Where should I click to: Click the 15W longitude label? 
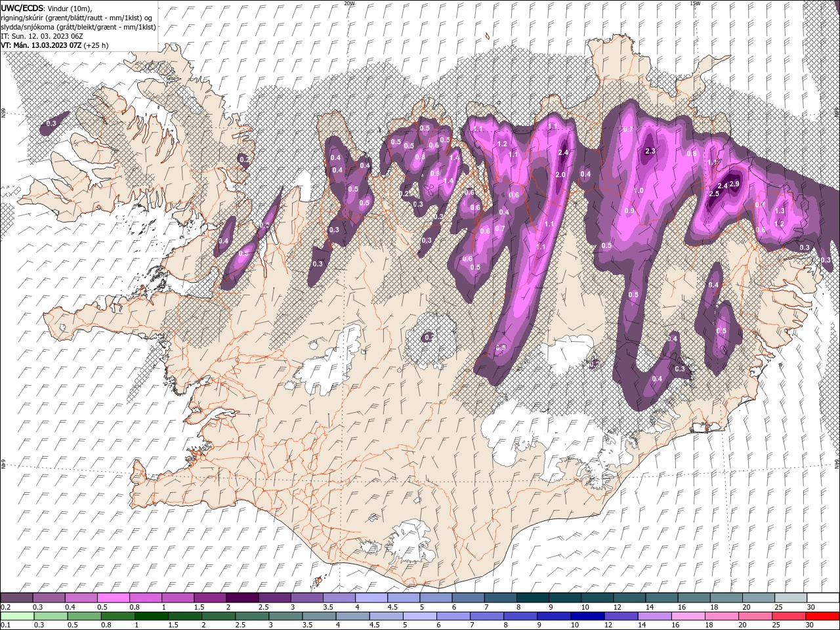click(695, 3)
